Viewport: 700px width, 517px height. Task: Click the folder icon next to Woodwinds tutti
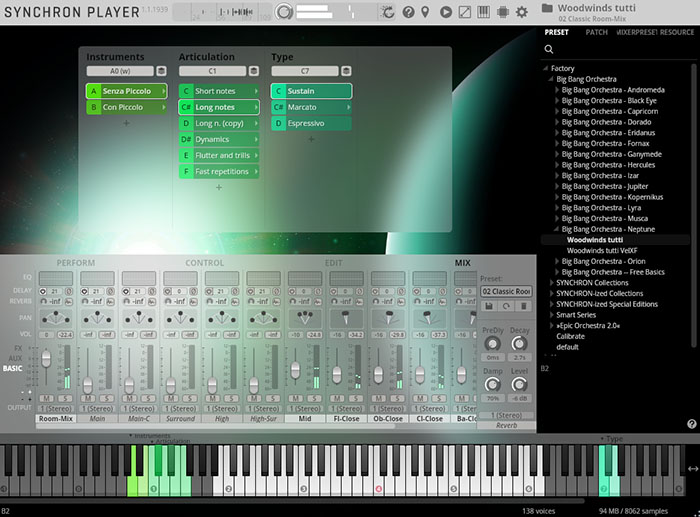547,8
